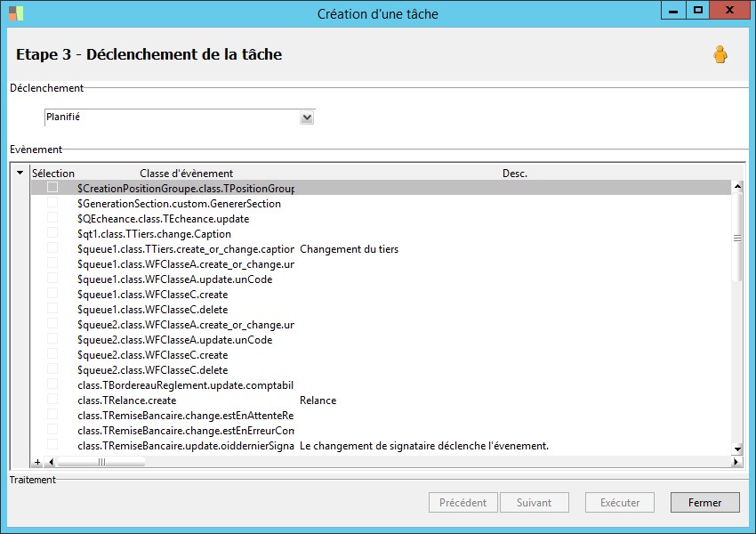
Task: Click the vertical scrollbar up arrow
Action: (737, 186)
